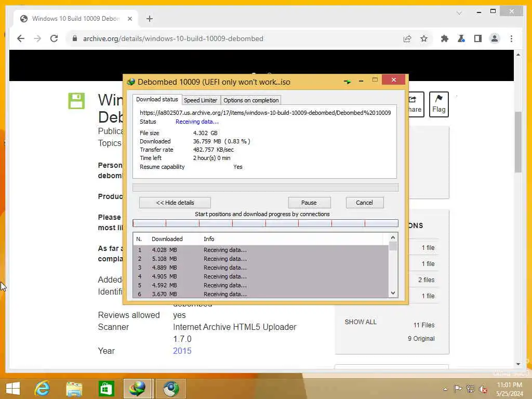Screen dimensions: 532x399
Task: Open Chrome tab search chevron
Action: (x=459, y=13)
